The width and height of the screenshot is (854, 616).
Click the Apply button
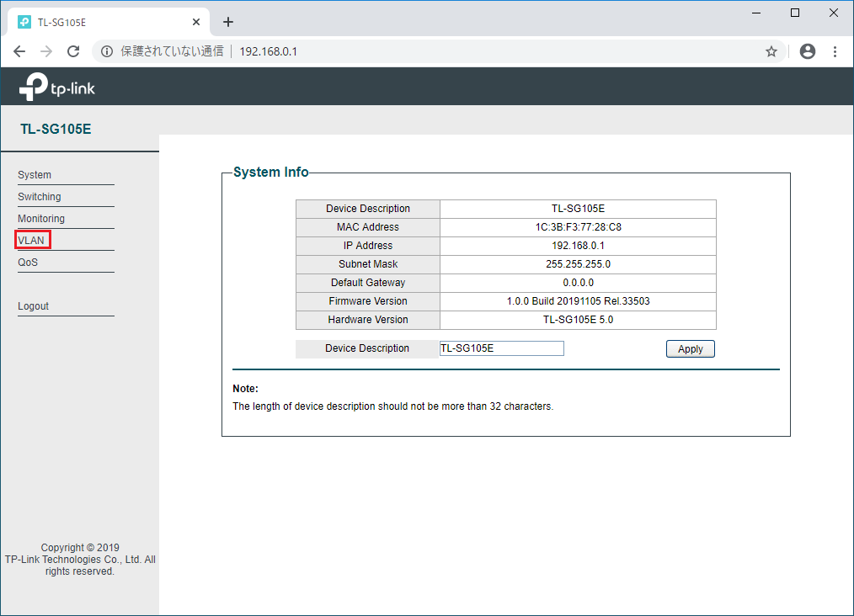690,348
